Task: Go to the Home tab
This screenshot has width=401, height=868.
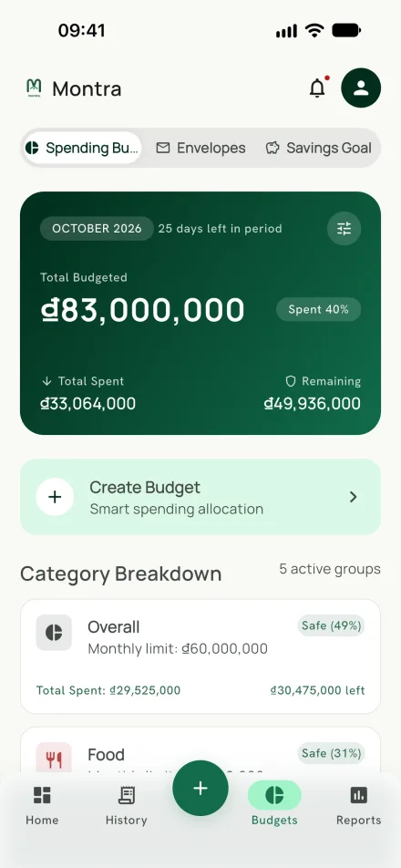Action: point(42,805)
